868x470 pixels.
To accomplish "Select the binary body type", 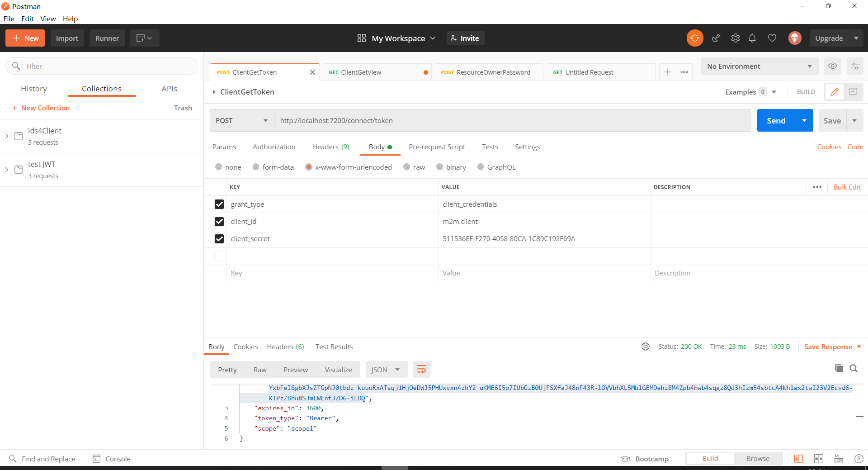I will coord(440,167).
